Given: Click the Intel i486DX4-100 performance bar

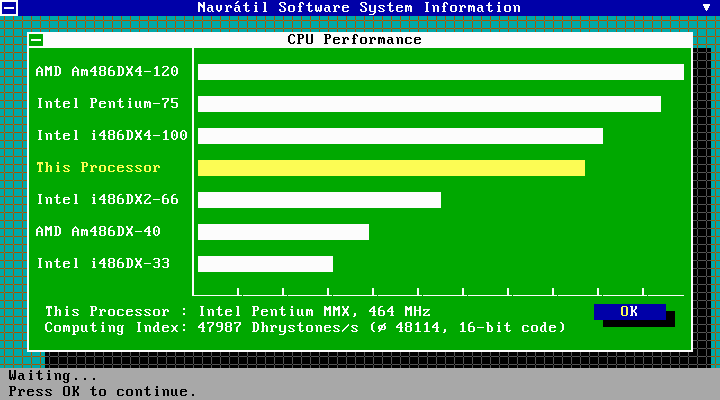Looking at the screenshot, I should pos(400,136).
